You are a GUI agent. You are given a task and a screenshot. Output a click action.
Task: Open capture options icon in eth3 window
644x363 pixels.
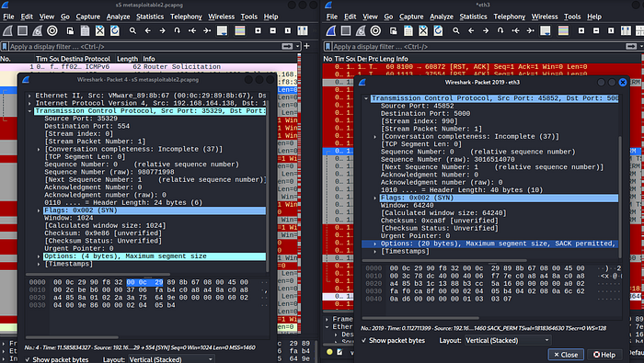pyautogui.click(x=375, y=30)
